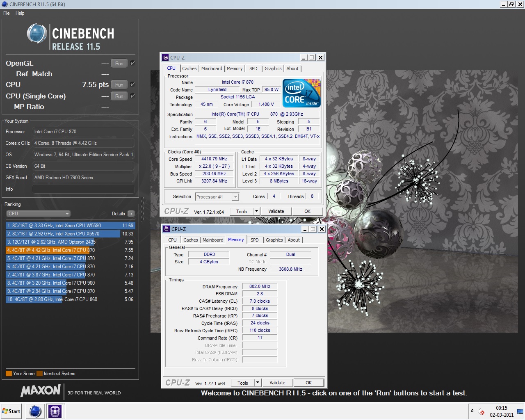Click Validate in upper CPU-Z window

point(276,211)
